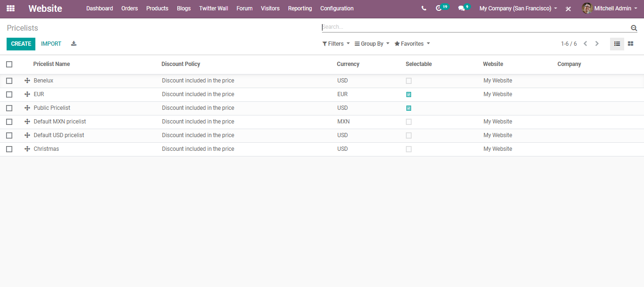Click the EUR currency cell
644x287 pixels.
tap(343, 94)
